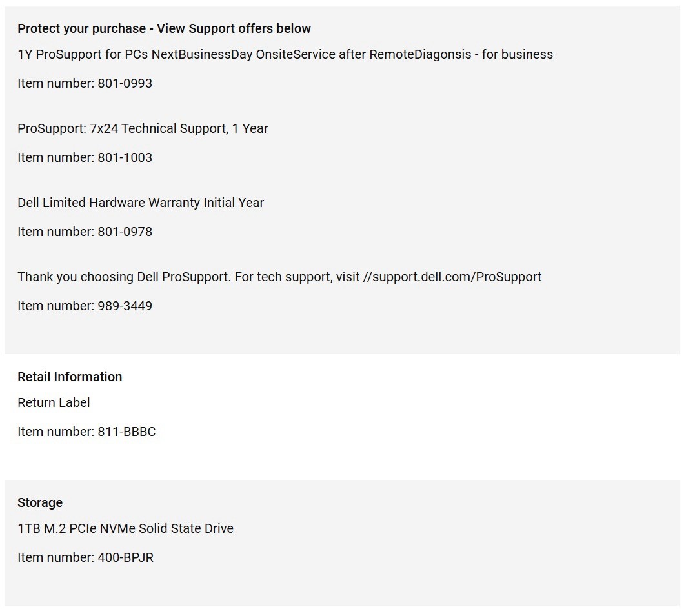
Task: Click the words 'for business' in first offer
Action: (518, 55)
